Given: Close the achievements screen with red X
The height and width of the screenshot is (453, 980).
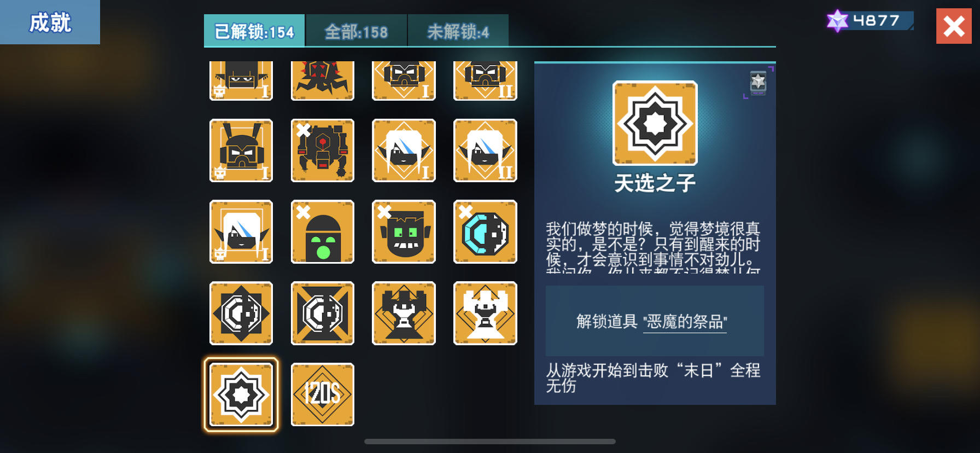Looking at the screenshot, I should coord(954,26).
